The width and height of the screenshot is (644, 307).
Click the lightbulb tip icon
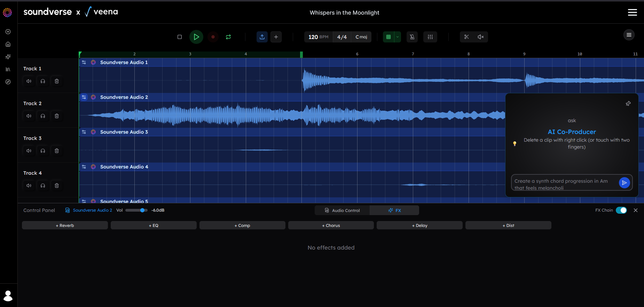pos(515,143)
